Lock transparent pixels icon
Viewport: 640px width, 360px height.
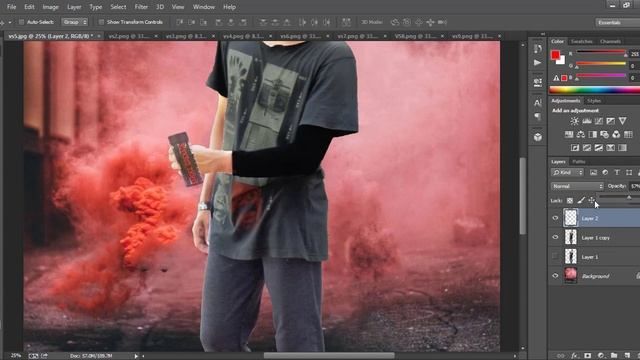point(570,200)
